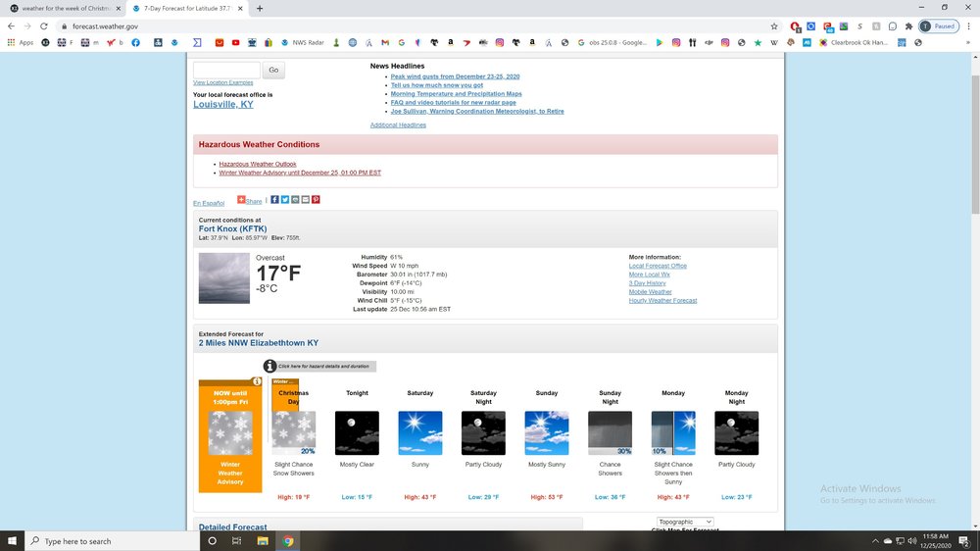980x551 pixels.
Task: Click the Tonight mostly clear forecast icon
Action: pos(357,432)
